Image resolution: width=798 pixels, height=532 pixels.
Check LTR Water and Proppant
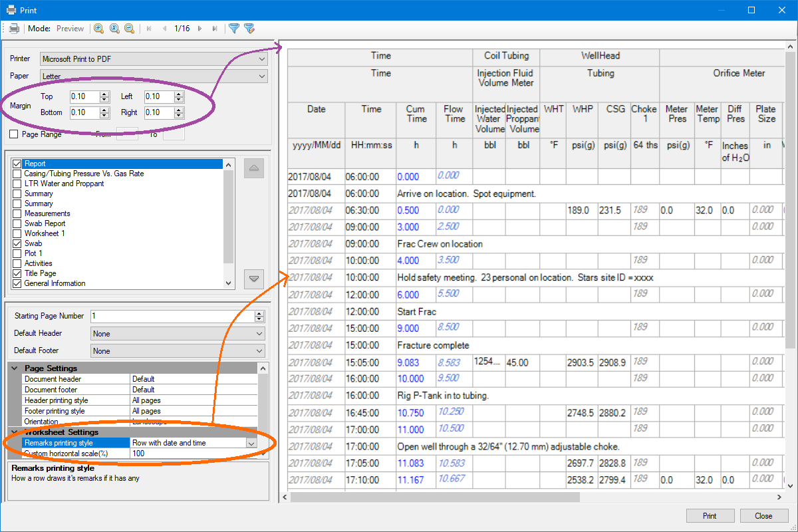tap(18, 184)
